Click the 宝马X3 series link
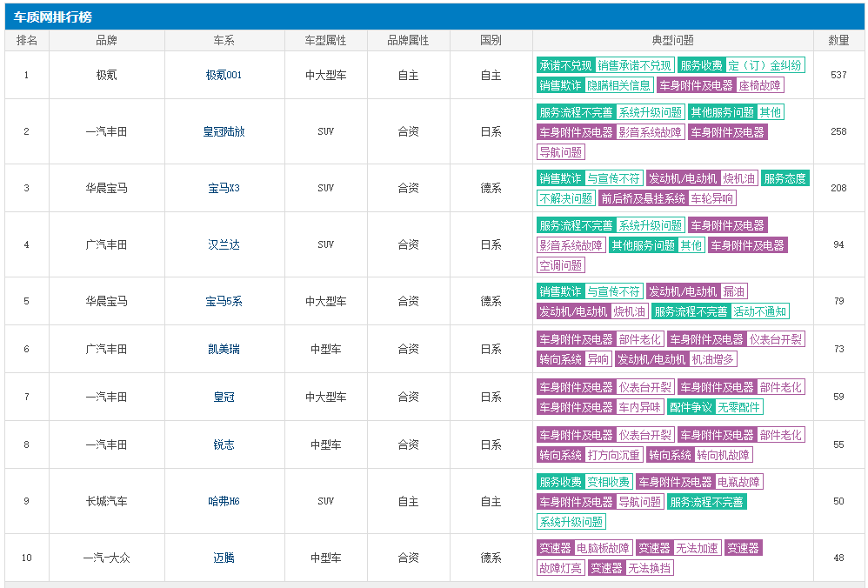This screenshot has width=868, height=588. pos(224,188)
